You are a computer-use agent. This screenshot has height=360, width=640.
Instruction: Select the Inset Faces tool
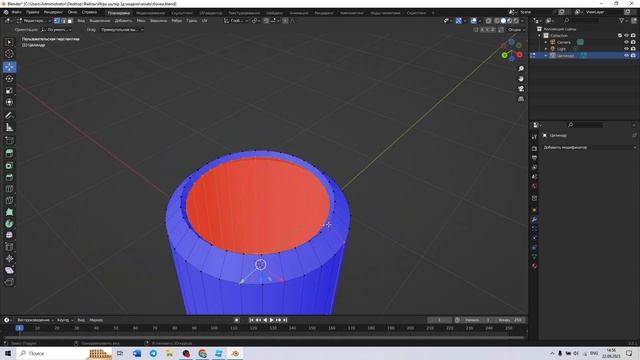pyautogui.click(x=9, y=166)
